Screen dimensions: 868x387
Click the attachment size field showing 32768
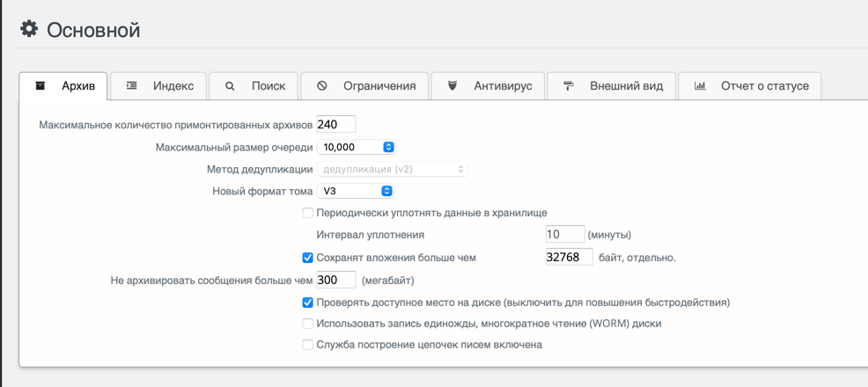click(569, 258)
